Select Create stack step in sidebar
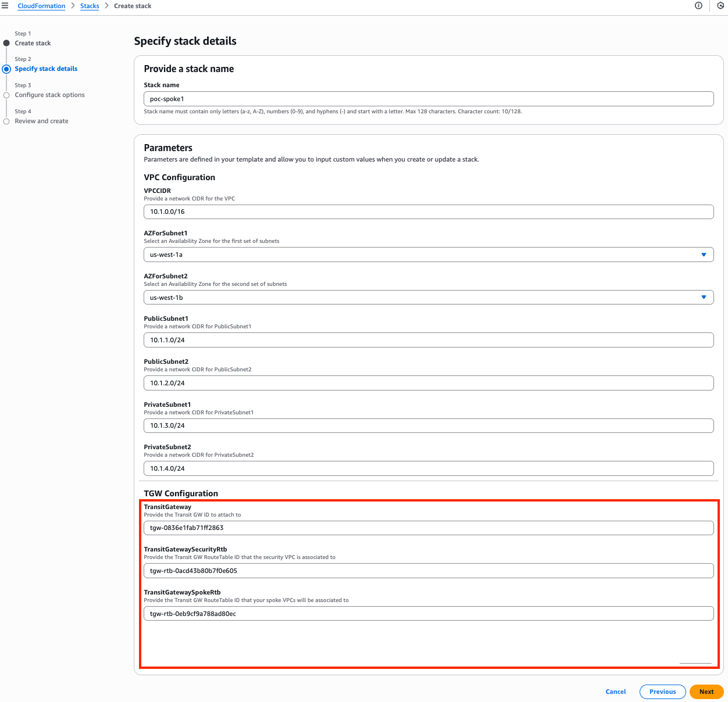 pyautogui.click(x=33, y=43)
